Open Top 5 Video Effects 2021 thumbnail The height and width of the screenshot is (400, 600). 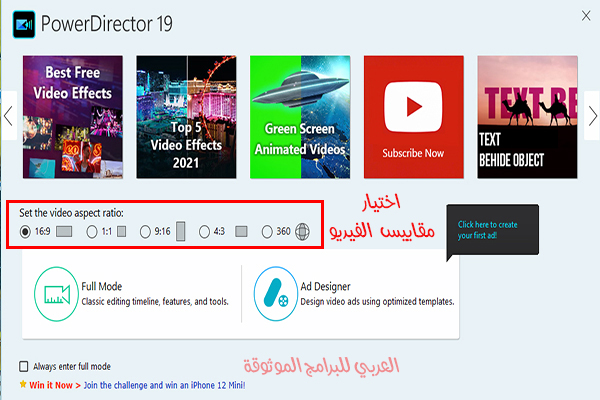[x=186, y=117]
